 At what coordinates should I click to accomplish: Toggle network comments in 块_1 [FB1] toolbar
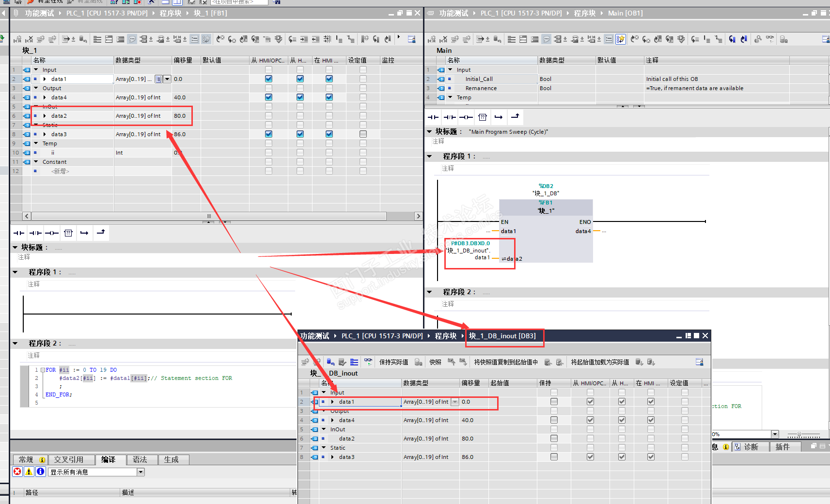132,39
